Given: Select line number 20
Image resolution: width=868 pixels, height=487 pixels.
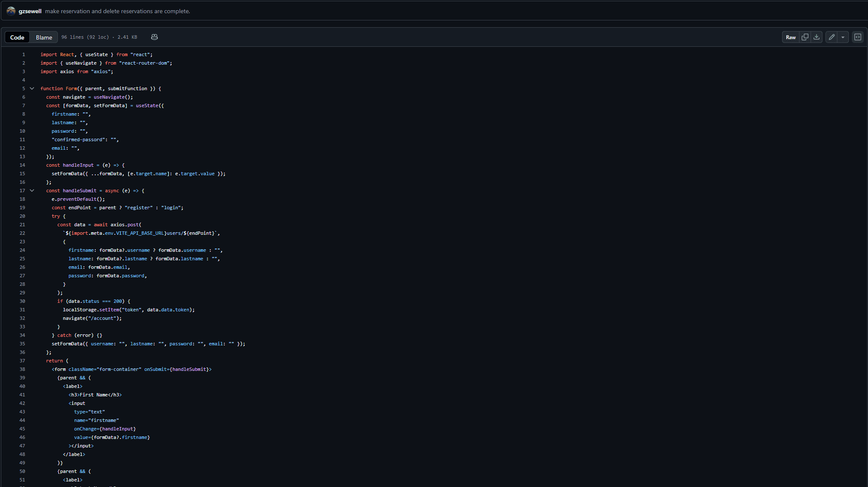Looking at the screenshot, I should point(22,216).
